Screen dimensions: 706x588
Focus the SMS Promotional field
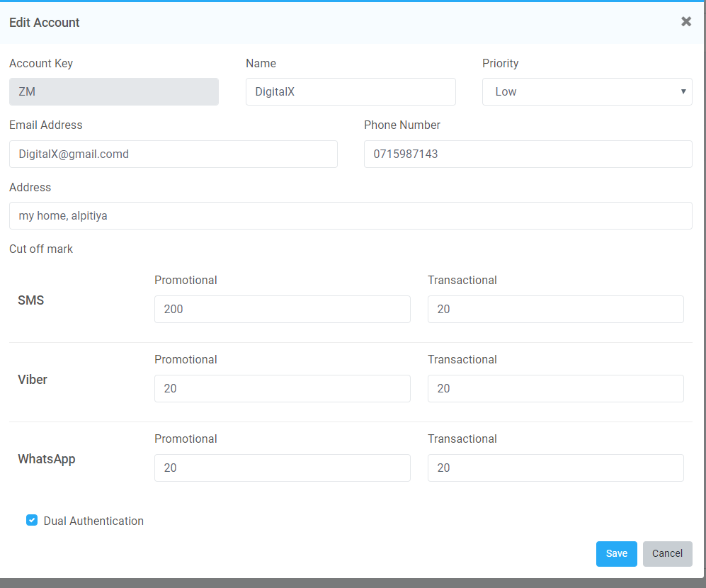(282, 309)
